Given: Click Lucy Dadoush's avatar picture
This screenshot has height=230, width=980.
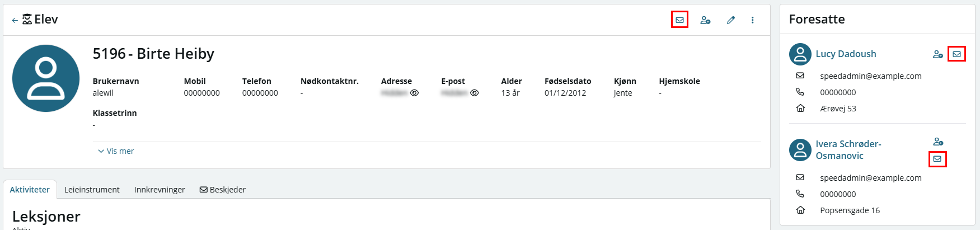Looking at the screenshot, I should [800, 54].
